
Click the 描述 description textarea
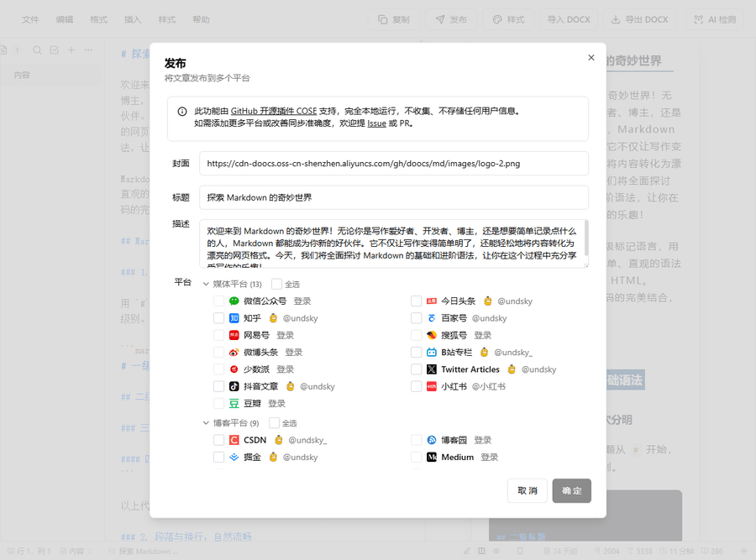coord(394,243)
